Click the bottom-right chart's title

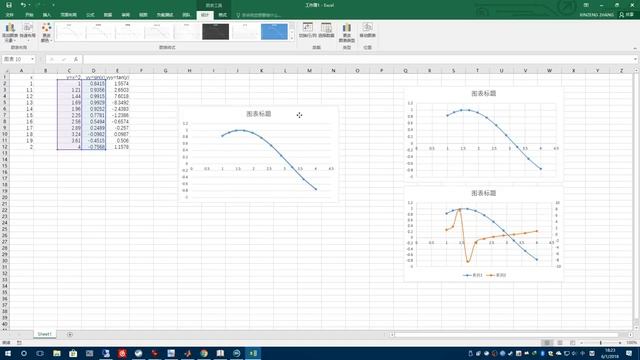tap(484, 193)
